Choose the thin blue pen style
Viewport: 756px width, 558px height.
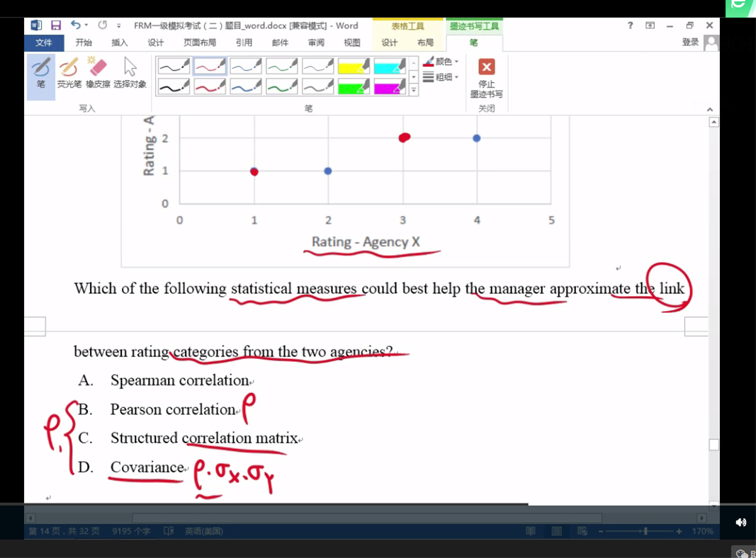click(x=246, y=66)
